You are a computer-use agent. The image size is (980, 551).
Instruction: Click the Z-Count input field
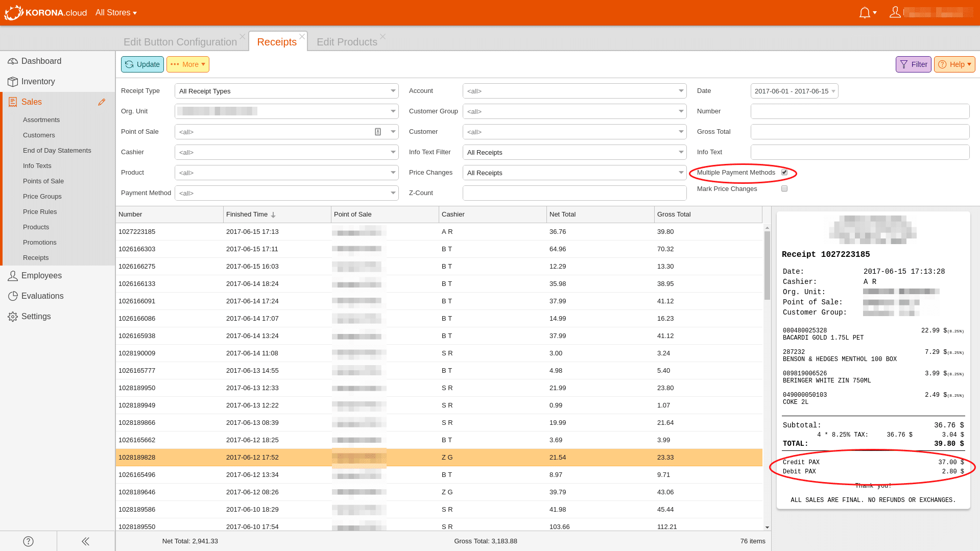(575, 193)
